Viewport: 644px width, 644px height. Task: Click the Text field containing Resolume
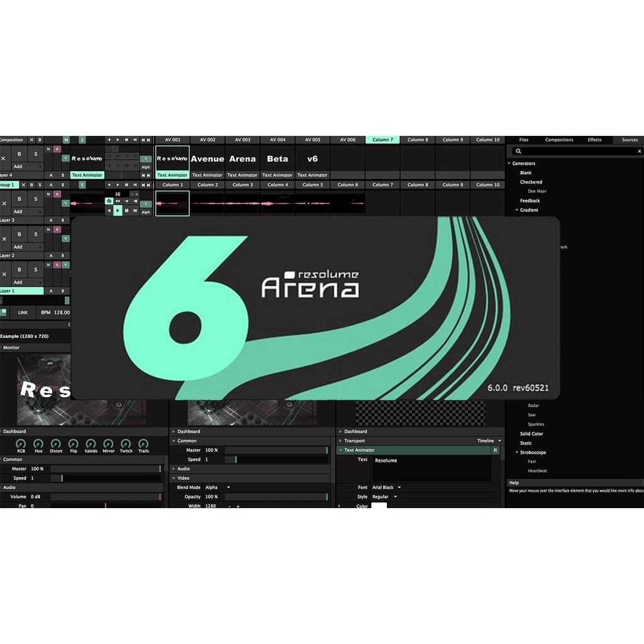click(x=431, y=468)
